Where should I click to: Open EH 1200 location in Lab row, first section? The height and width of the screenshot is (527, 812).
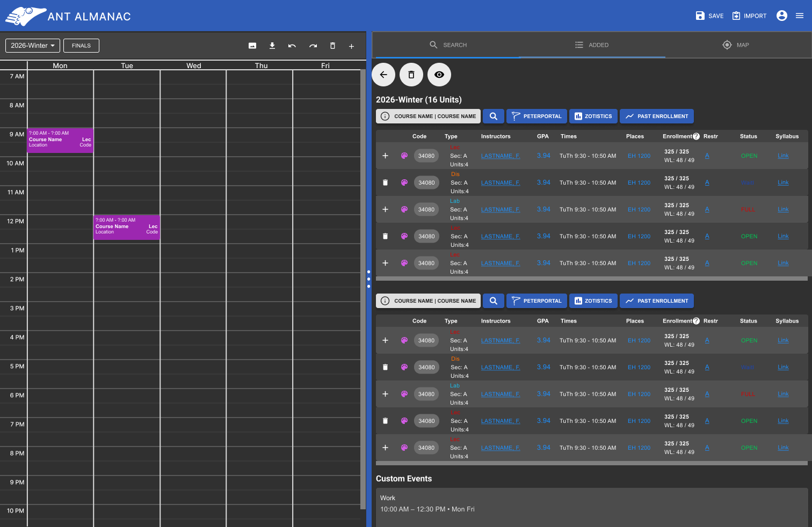(x=639, y=210)
